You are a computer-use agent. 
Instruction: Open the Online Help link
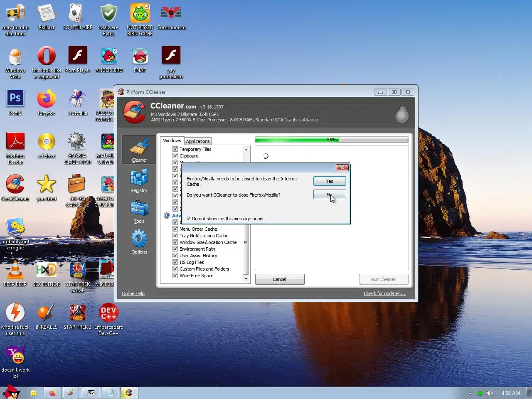[x=133, y=293]
